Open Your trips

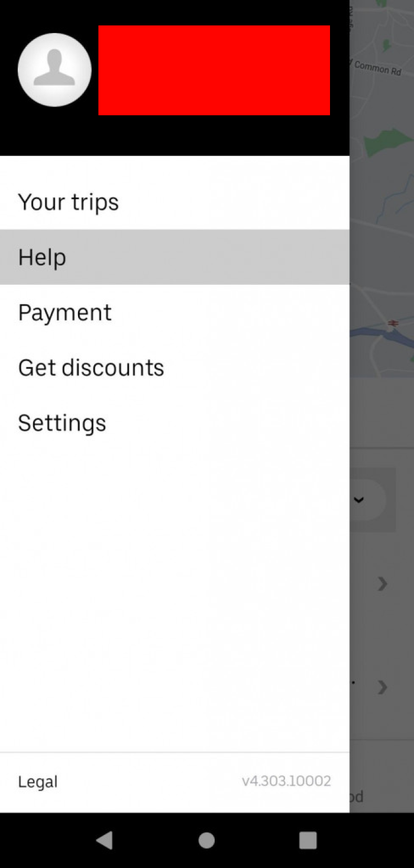[x=68, y=202]
